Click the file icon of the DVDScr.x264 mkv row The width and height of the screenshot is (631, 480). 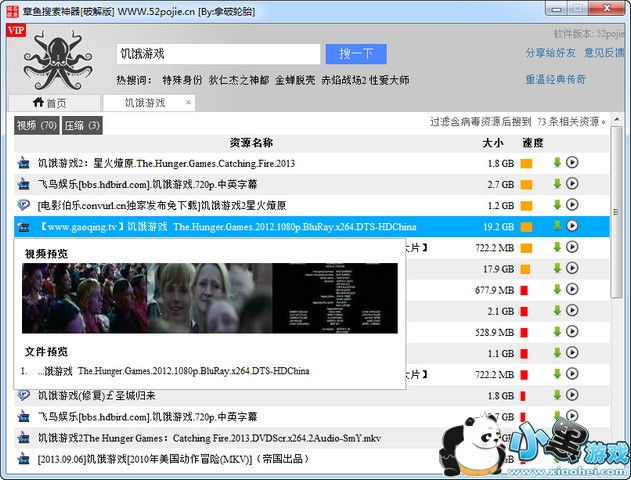click(x=24, y=437)
